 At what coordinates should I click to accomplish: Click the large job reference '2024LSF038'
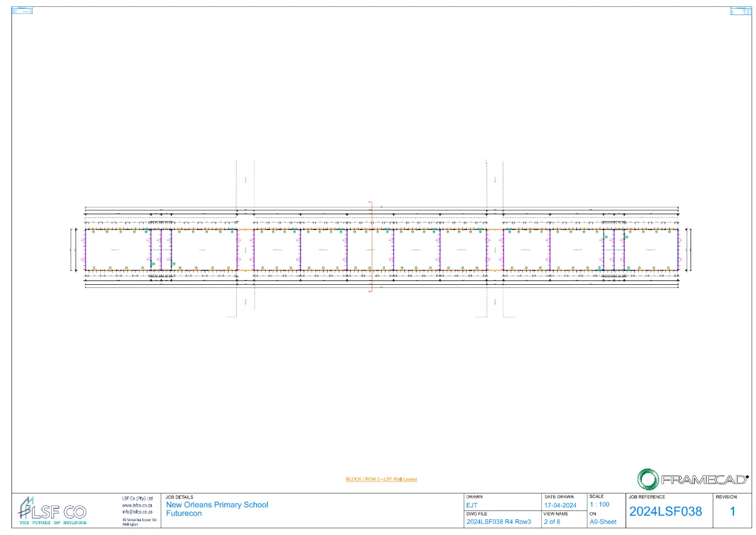pyautogui.click(x=665, y=512)
